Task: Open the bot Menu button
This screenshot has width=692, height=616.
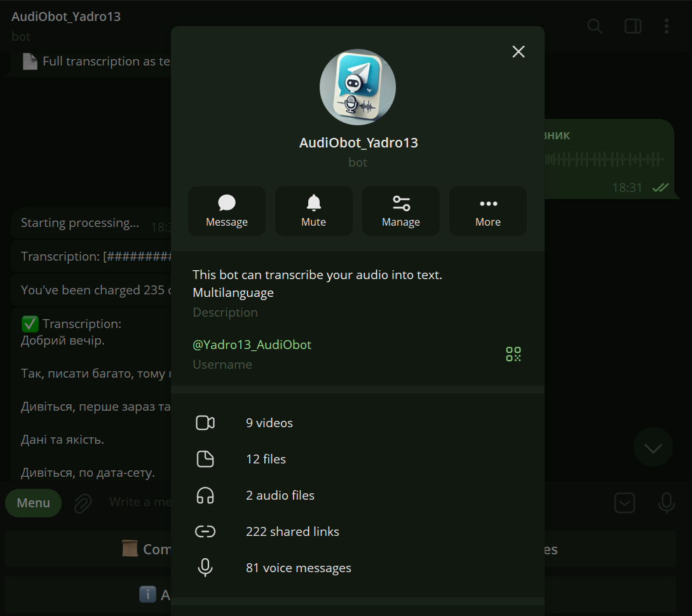Action: coord(34,503)
